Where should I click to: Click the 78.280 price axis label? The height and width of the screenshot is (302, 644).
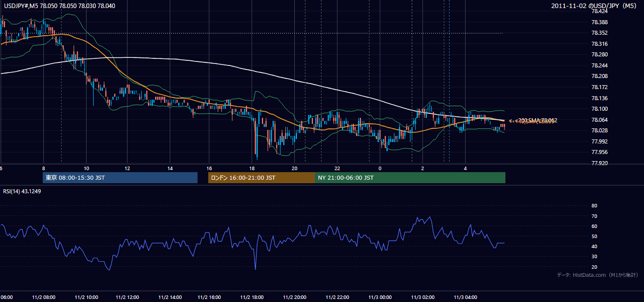[x=599, y=54]
